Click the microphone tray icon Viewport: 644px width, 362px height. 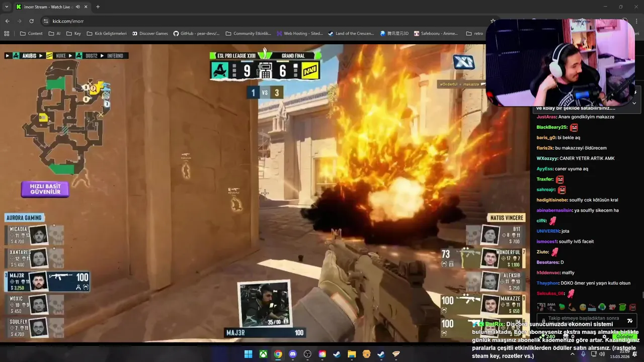pyautogui.click(x=583, y=354)
